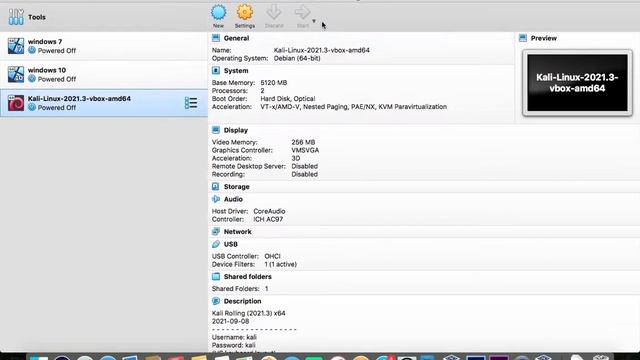Viewport: 640px width, 360px height.
Task: Click the Device Filters value 1 (1 active)
Action: click(x=281, y=264)
